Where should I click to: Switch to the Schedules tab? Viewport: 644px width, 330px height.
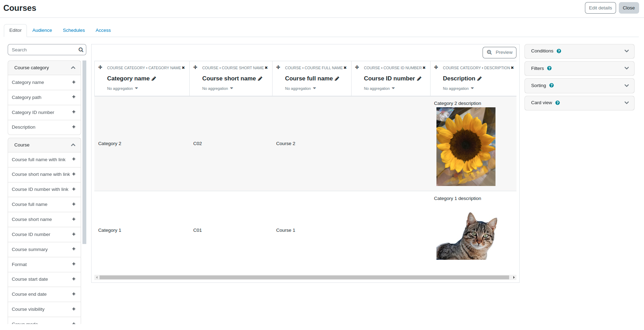74,30
